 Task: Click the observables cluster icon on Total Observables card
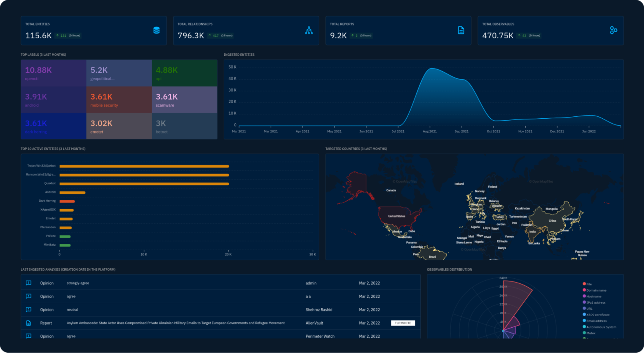(613, 30)
